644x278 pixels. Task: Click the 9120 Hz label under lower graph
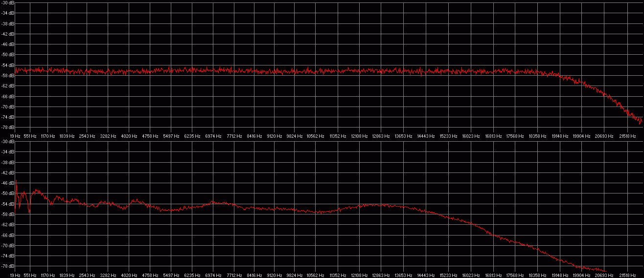(274, 276)
